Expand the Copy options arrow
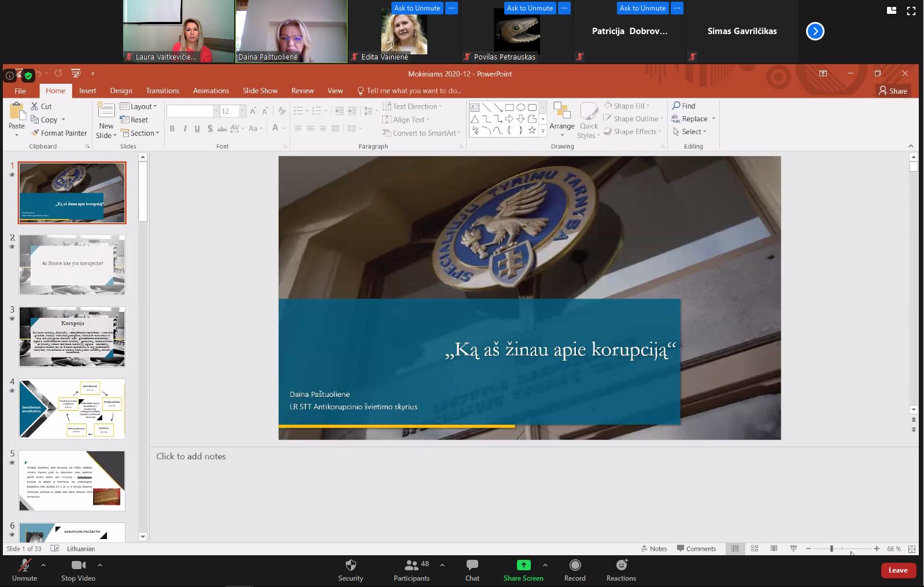 [x=63, y=120]
